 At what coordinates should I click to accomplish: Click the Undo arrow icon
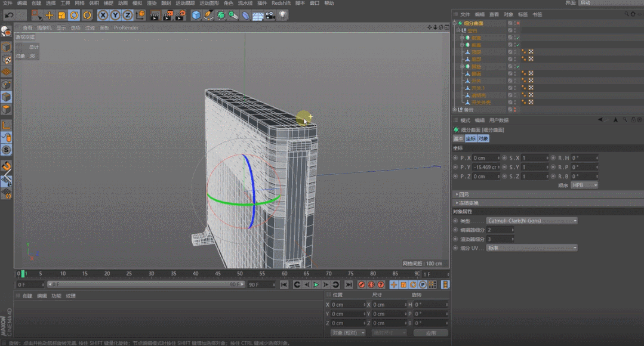9,15
